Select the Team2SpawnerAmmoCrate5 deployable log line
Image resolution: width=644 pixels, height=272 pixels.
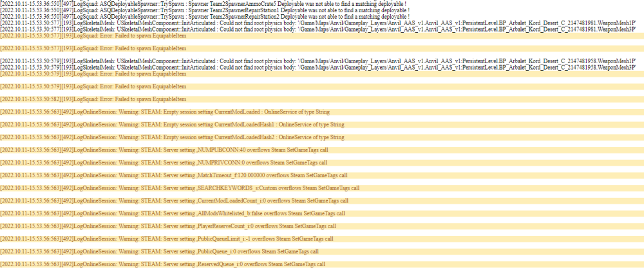pos(203,3)
